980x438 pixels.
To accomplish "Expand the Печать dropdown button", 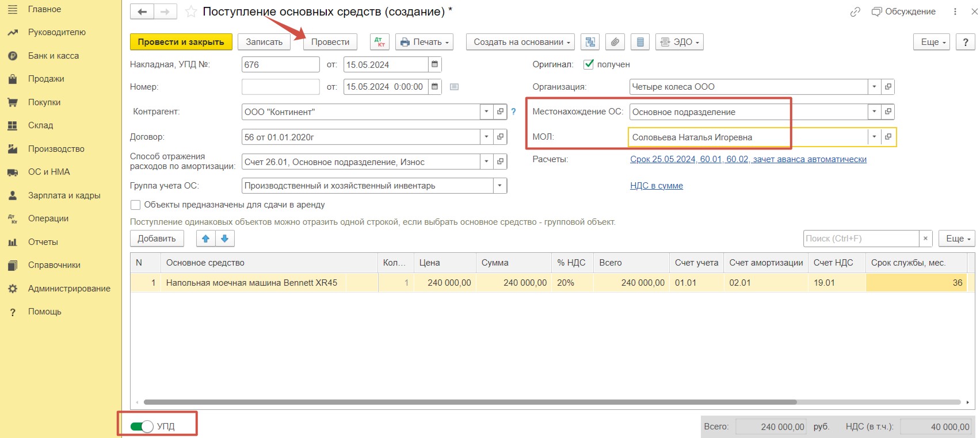I will (x=424, y=42).
